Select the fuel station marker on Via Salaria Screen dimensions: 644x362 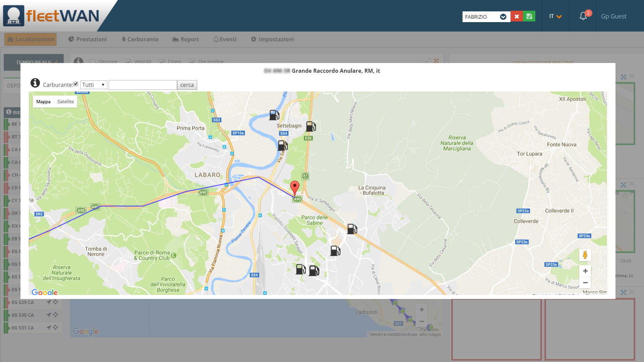coord(282,145)
